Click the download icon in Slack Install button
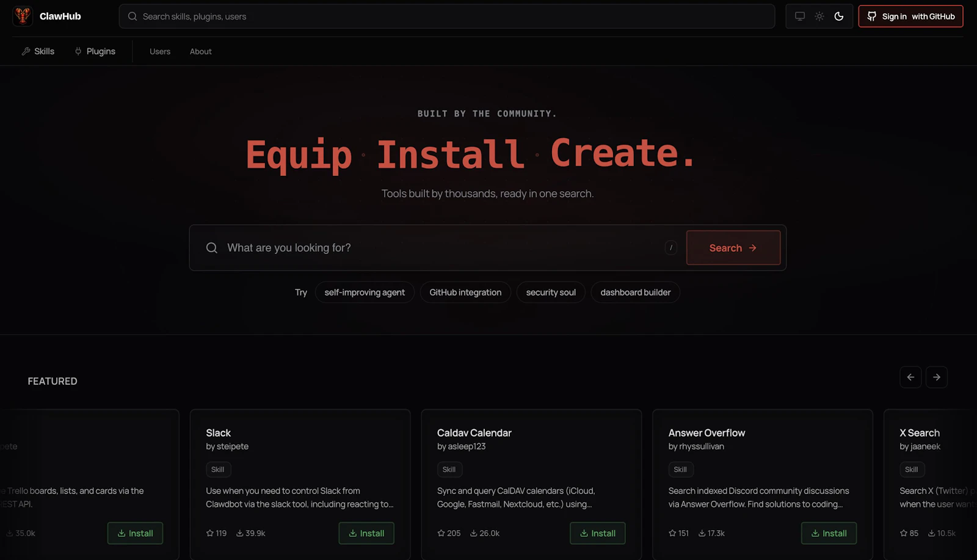The height and width of the screenshot is (560, 977). (353, 533)
